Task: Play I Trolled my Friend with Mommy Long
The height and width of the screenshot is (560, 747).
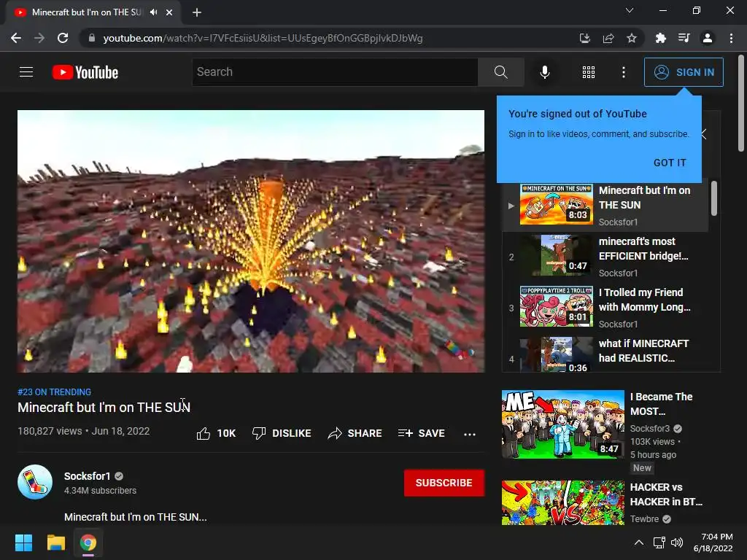Action: 605,308
